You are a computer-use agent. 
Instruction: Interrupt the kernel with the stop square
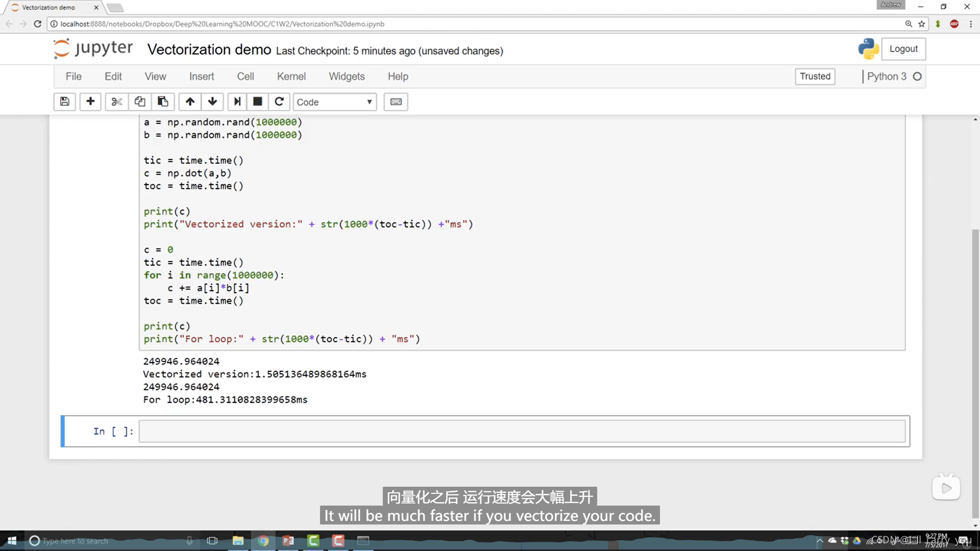click(x=258, y=102)
